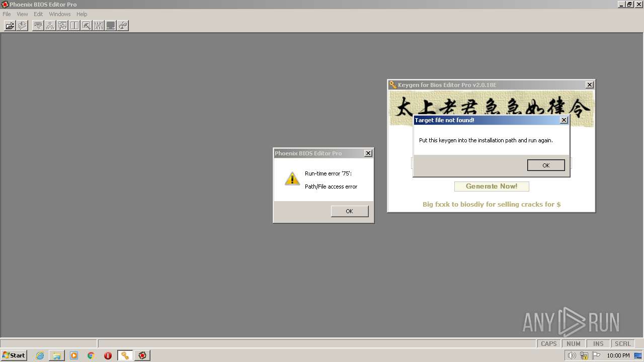The width and height of the screenshot is (644, 362).
Task: Click 'Put this keygen into the installation path' text
Action: pyautogui.click(x=486, y=140)
